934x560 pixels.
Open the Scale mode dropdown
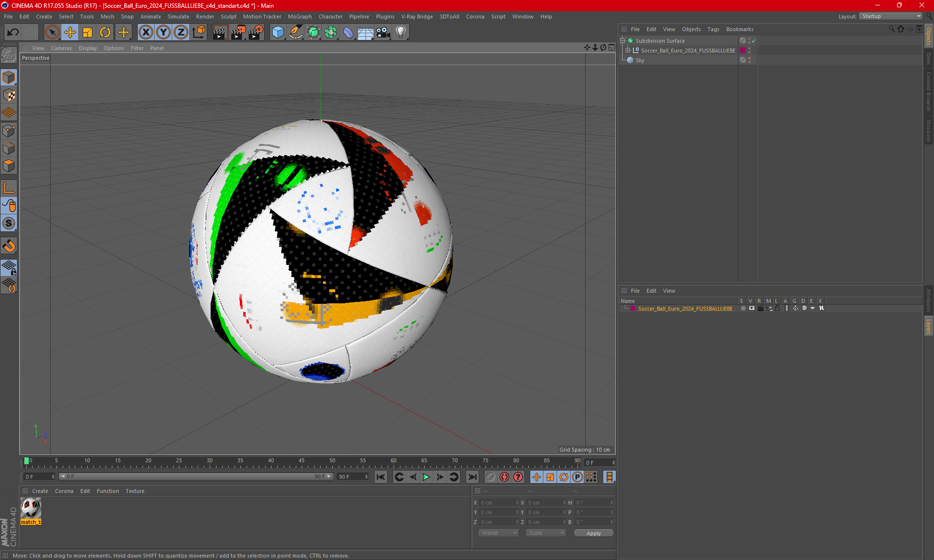545,533
